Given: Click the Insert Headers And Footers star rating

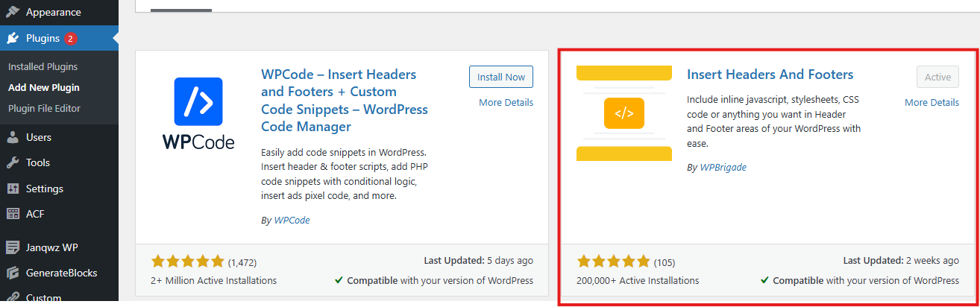Looking at the screenshot, I should click(x=613, y=262).
